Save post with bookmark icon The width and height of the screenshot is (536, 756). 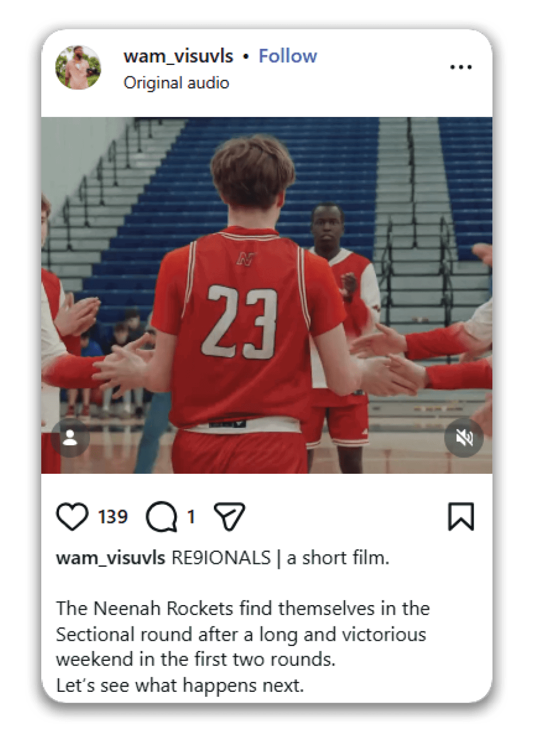pyautogui.click(x=461, y=516)
